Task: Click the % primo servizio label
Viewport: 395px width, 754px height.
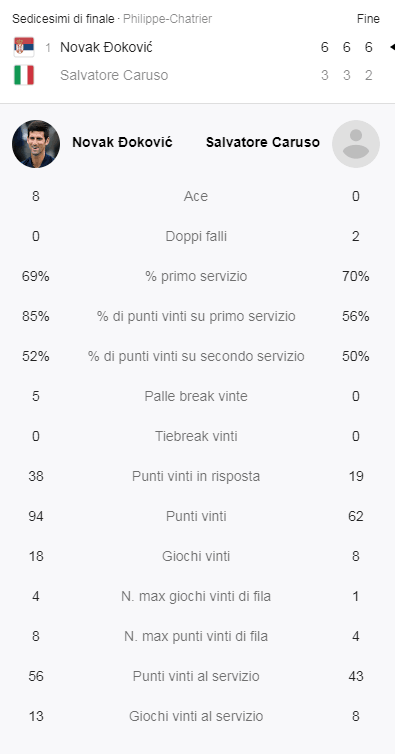Action: [196, 276]
